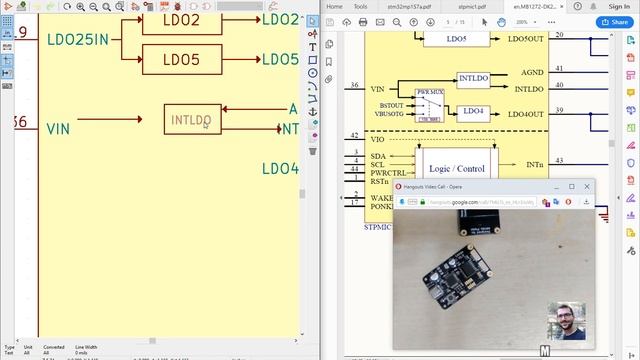
Task: Open the Comment tool in right pane
Action: tap(631, 93)
